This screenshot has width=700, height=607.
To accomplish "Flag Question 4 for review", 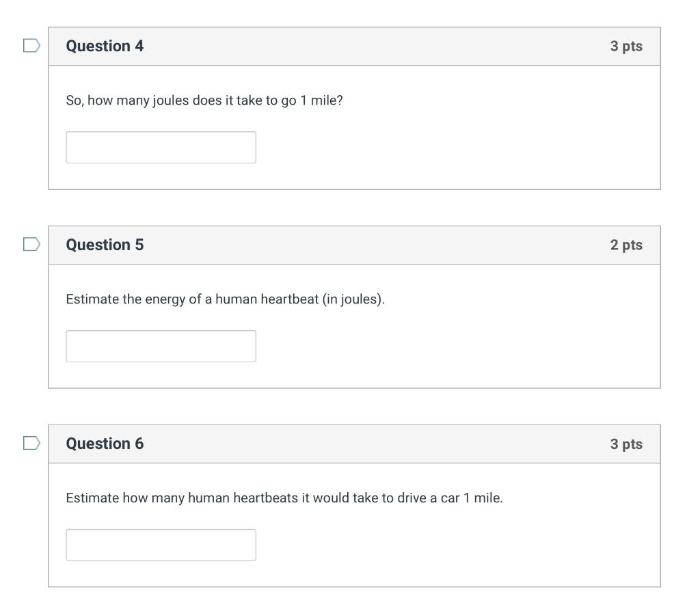I will pos(31,46).
